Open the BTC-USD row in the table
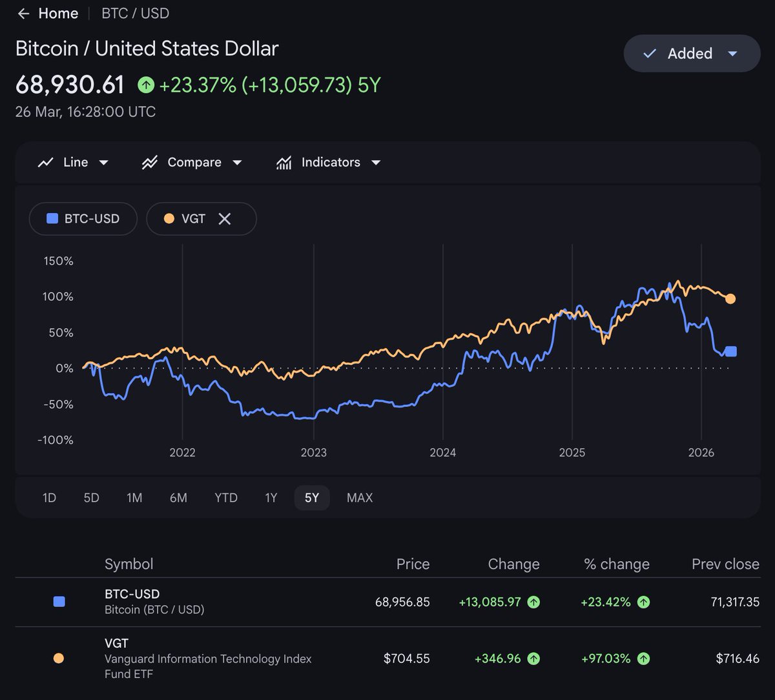The image size is (775, 700). coord(387,602)
